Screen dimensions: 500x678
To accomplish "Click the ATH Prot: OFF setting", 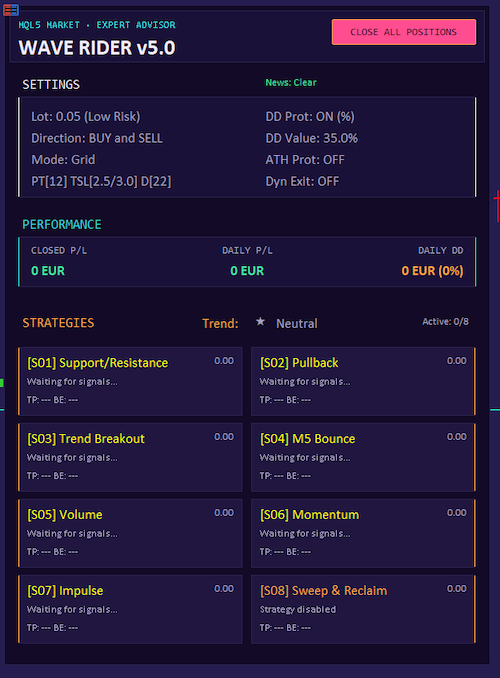I will 305,160.
